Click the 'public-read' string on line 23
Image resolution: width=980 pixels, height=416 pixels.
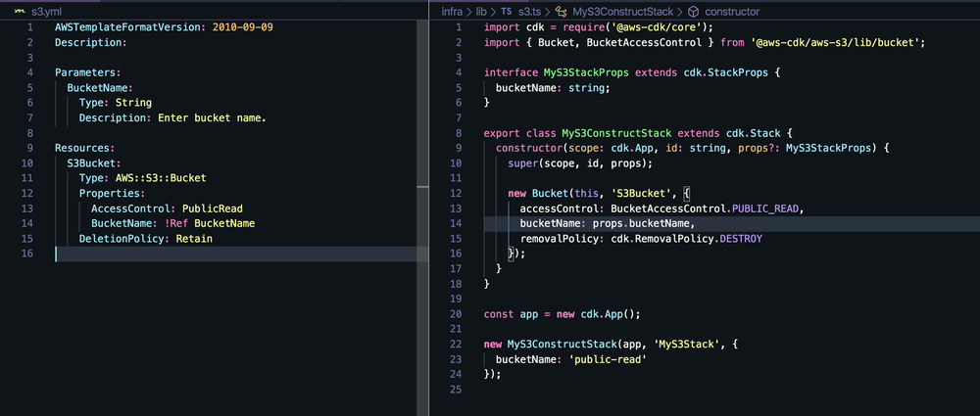tap(608, 359)
